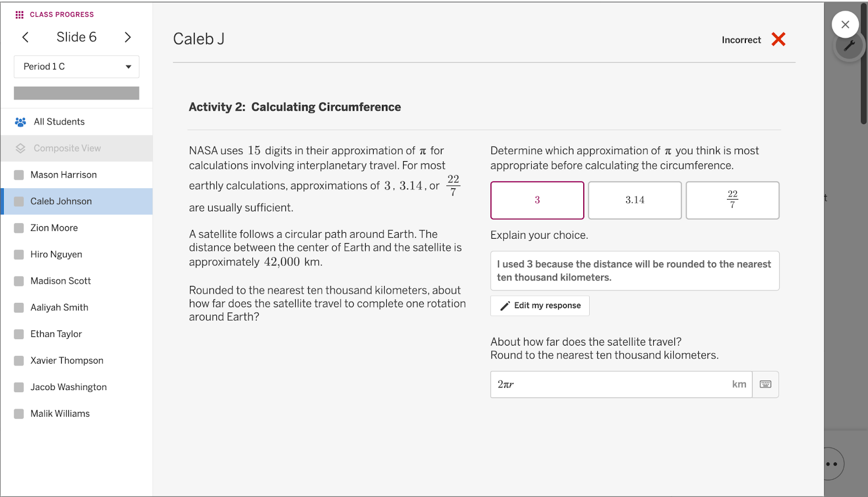Image resolution: width=868 pixels, height=497 pixels.
Task: Choose the 3.14 approximation option
Action: click(635, 200)
